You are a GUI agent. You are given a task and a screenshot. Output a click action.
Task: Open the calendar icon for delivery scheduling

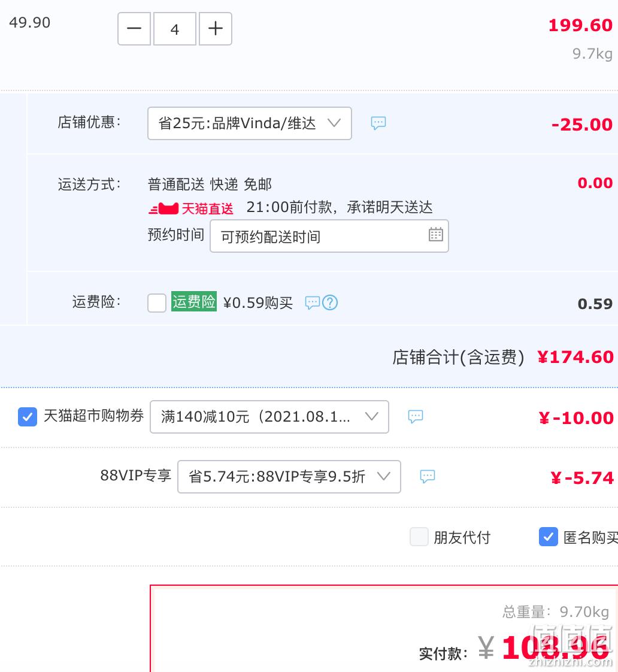point(436,234)
